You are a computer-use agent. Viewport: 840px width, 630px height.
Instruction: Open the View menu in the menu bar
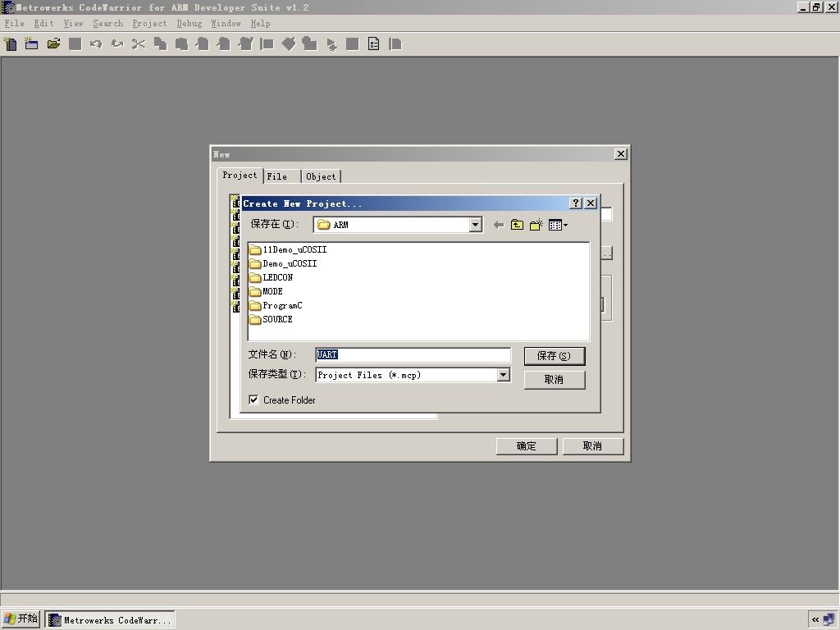click(73, 23)
